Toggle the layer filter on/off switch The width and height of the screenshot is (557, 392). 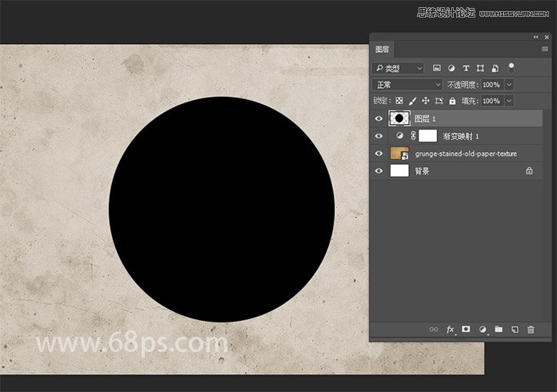(511, 67)
